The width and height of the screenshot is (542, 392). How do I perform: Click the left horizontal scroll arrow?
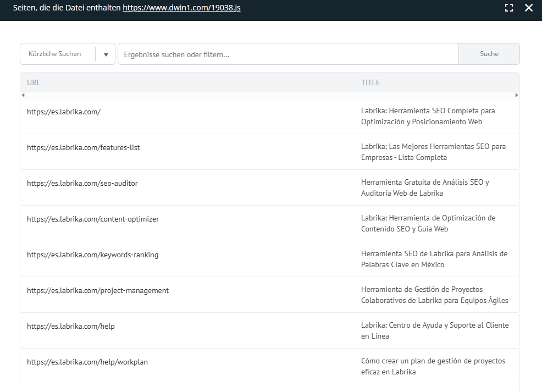tap(23, 95)
